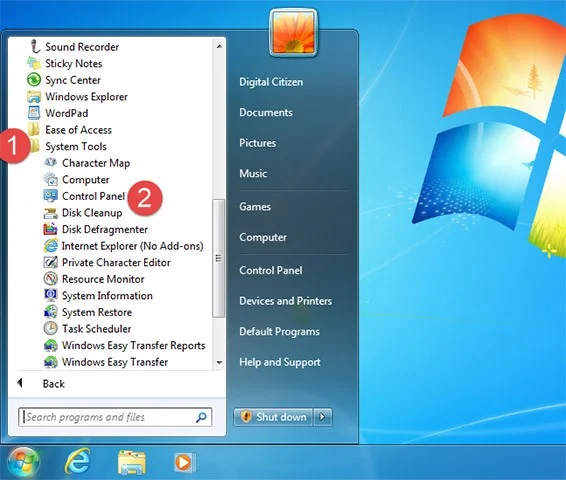Click the Sticky Notes icon

(34, 63)
